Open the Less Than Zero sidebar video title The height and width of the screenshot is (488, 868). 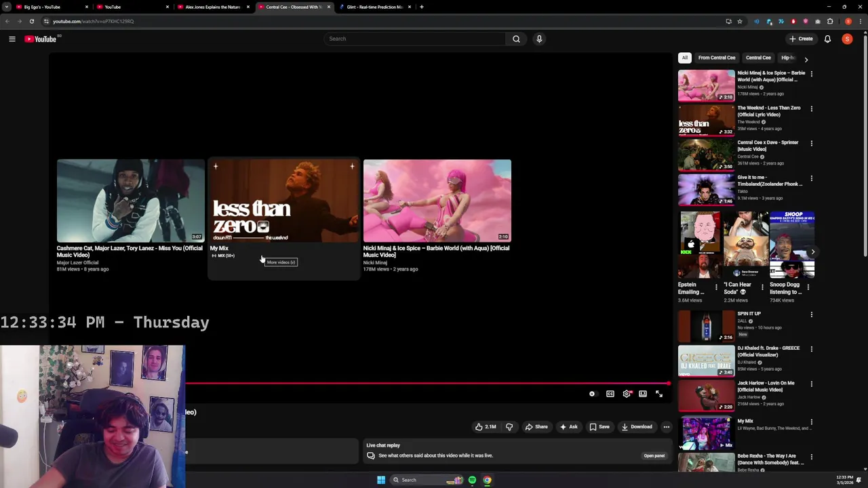point(769,111)
